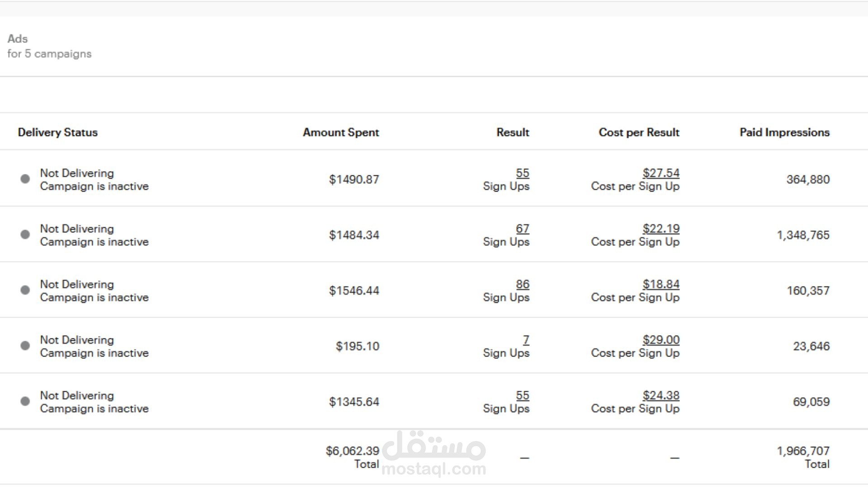Viewport: 868px width, 488px height.
Task: Sort by the Paid Impressions column header
Action: pos(784,132)
